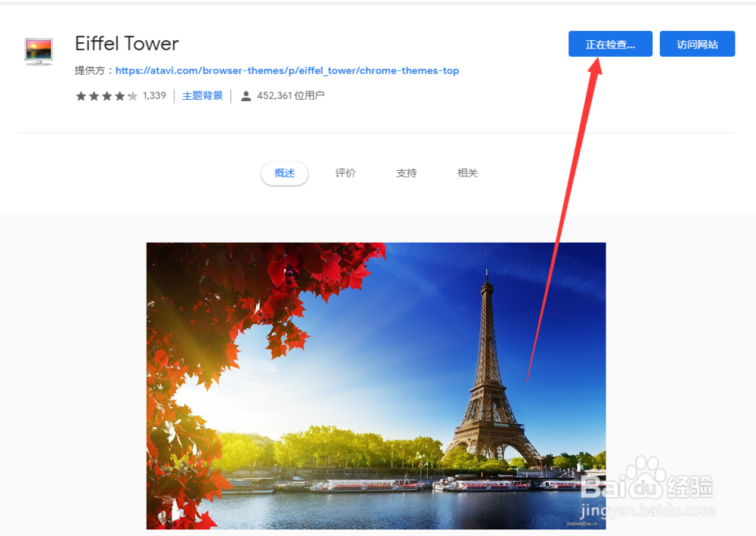The height and width of the screenshot is (536, 756).
Task: Switch to the 评价 tab
Action: point(345,173)
